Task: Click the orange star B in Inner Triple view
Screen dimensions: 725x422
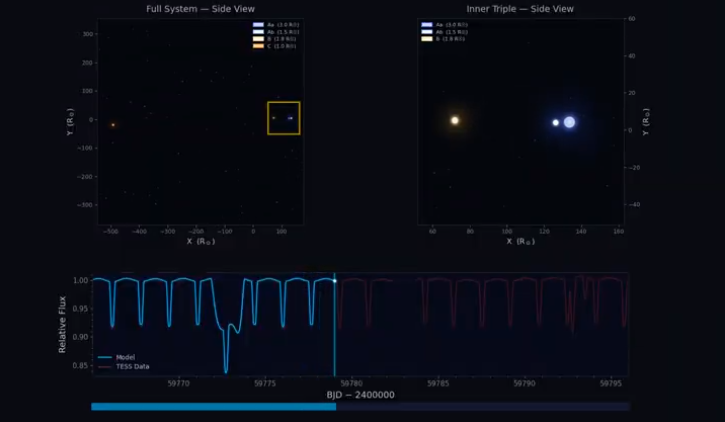Action: tap(454, 120)
